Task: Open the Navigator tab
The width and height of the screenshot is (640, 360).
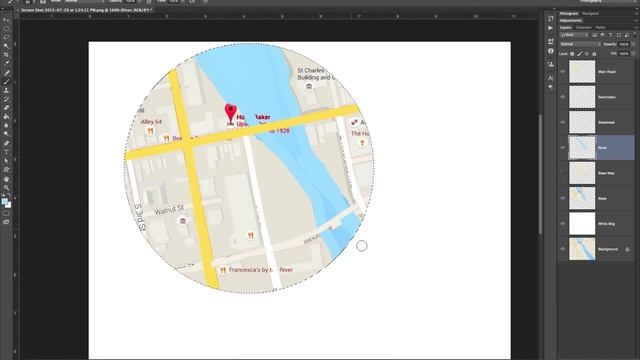Action: point(590,14)
